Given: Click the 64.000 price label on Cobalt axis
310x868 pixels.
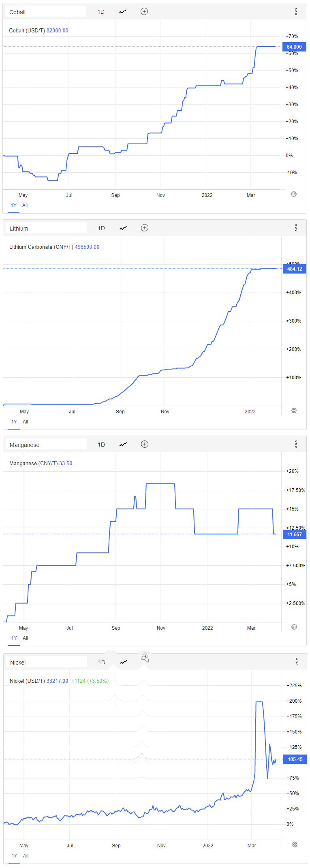Looking at the screenshot, I should 294,47.
